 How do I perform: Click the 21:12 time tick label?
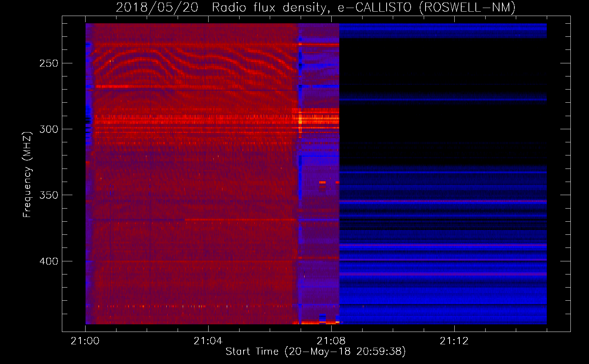click(454, 341)
